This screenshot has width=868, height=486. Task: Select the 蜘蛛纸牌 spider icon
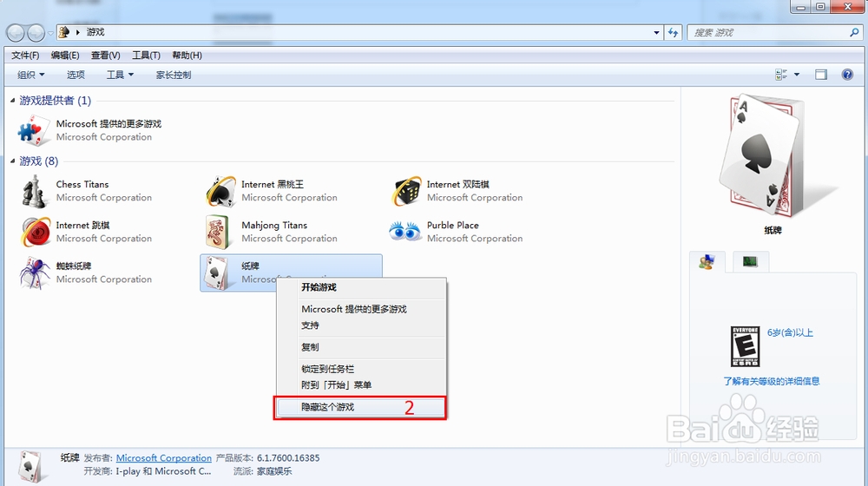[35, 273]
